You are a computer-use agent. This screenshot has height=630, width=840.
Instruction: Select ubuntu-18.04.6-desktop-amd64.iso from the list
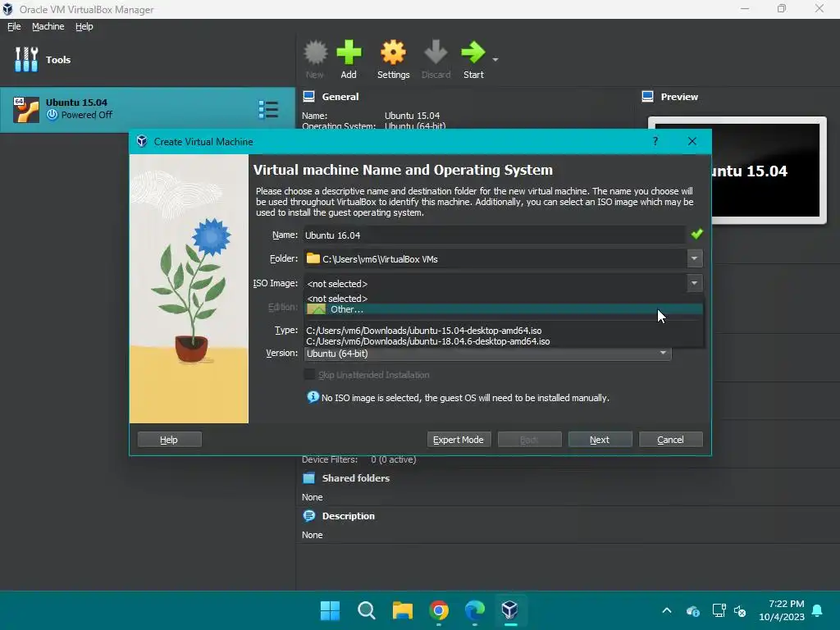pos(504,341)
